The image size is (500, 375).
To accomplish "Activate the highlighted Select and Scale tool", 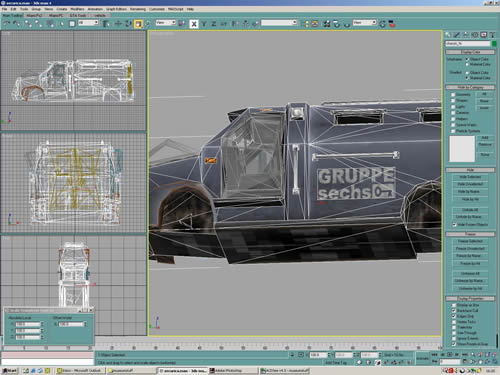I will (x=138, y=24).
